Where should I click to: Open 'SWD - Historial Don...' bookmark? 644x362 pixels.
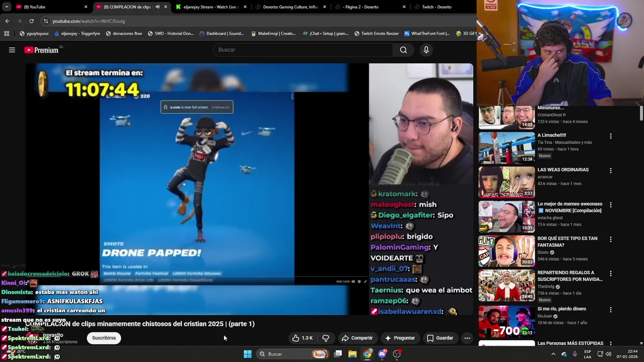tap(171, 34)
